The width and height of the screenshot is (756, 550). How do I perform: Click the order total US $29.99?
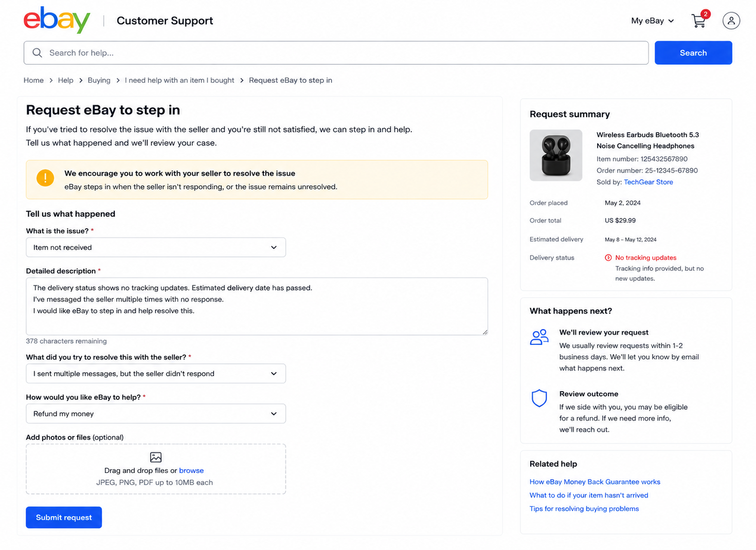[x=620, y=221]
